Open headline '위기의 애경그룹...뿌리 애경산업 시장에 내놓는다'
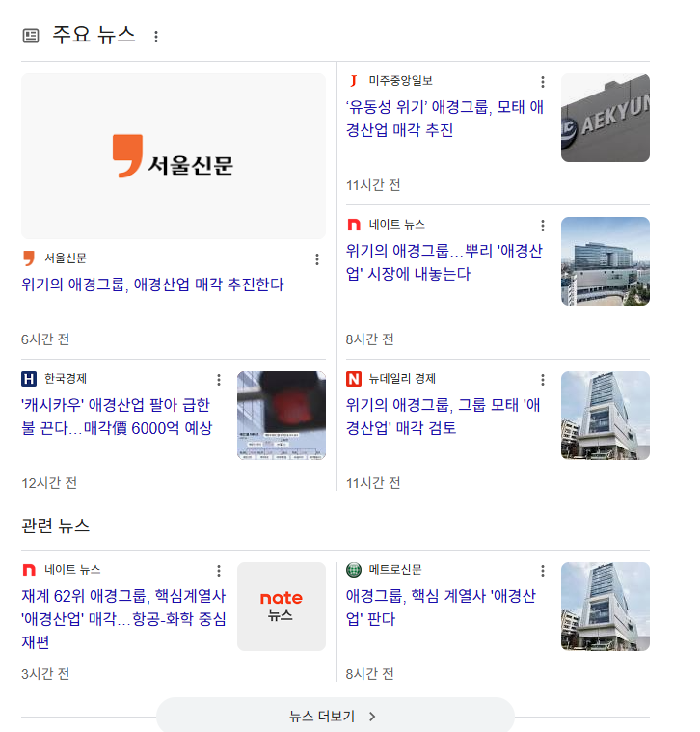 [x=444, y=262]
